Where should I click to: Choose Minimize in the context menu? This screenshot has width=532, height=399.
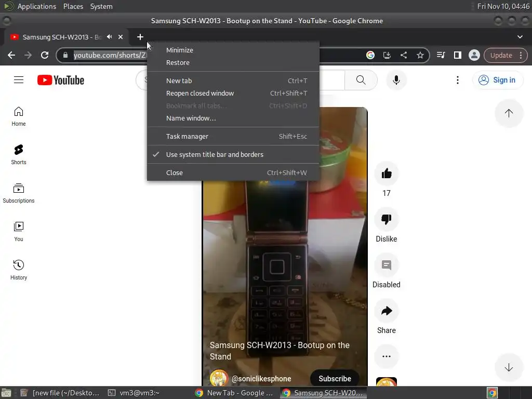click(233, 50)
